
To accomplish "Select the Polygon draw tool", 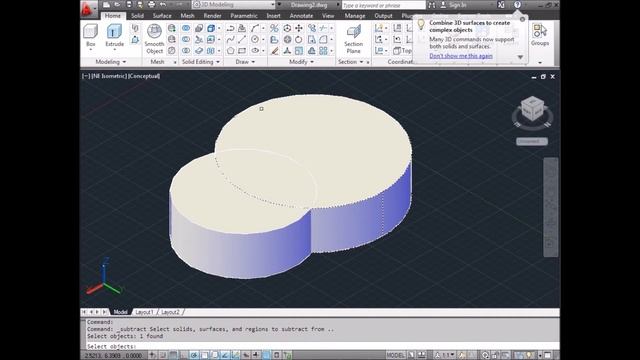I will pos(230,51).
